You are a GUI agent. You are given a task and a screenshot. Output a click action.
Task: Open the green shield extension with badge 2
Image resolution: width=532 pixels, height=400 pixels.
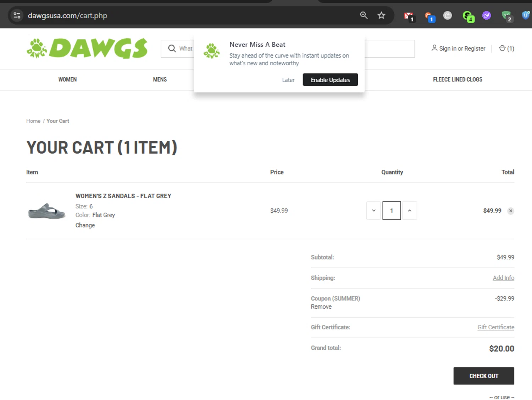(507, 16)
